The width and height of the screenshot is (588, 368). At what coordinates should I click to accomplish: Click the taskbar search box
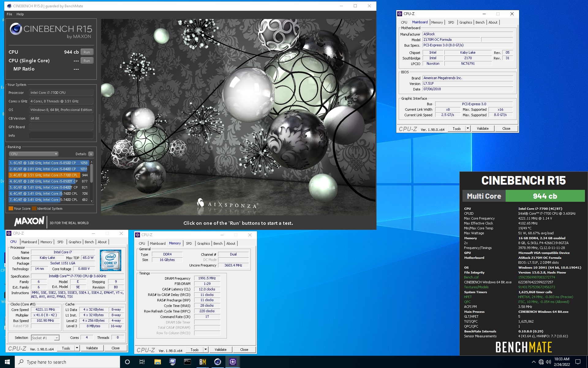click(67, 362)
